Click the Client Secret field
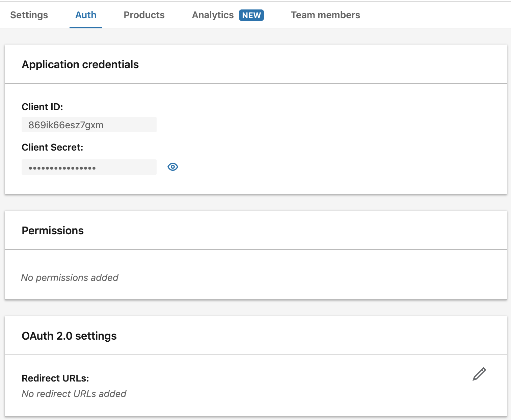This screenshot has height=420, width=511. [x=89, y=167]
